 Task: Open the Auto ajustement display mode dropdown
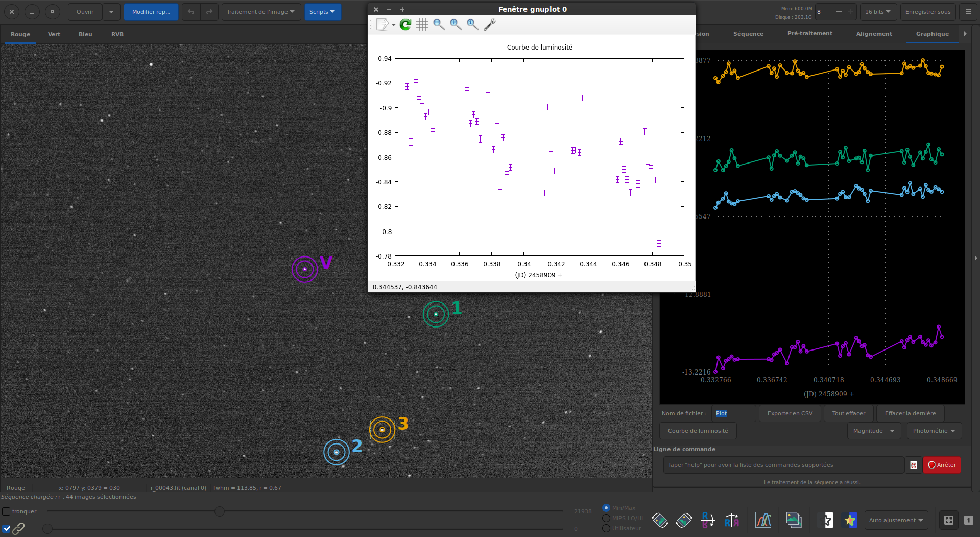[896, 520]
